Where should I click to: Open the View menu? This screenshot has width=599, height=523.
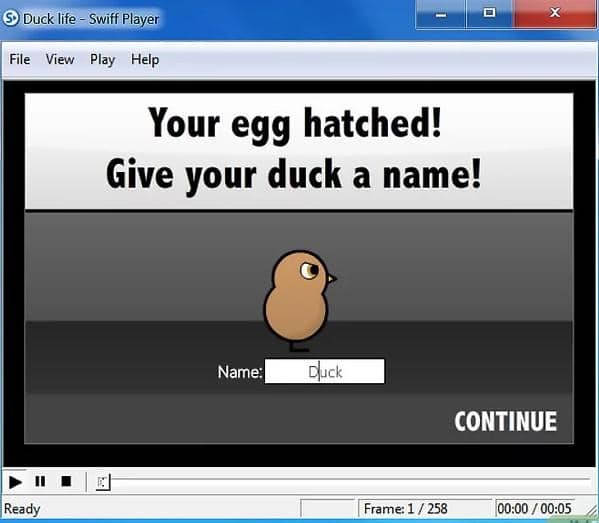(x=60, y=60)
